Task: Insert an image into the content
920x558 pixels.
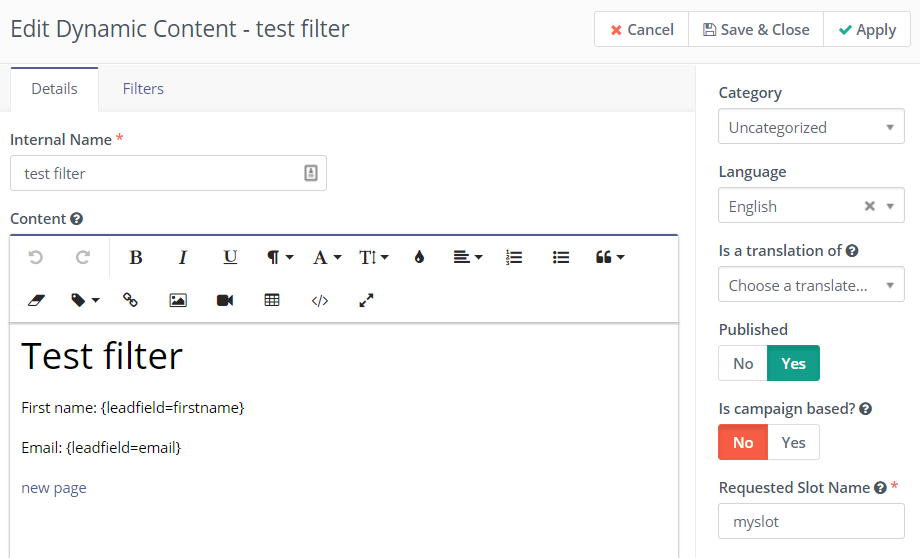Action: (x=178, y=300)
